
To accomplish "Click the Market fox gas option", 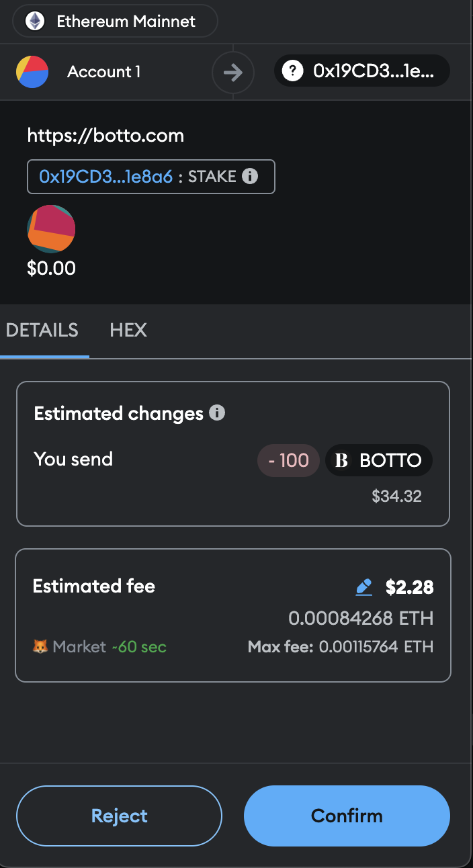I will (x=70, y=647).
